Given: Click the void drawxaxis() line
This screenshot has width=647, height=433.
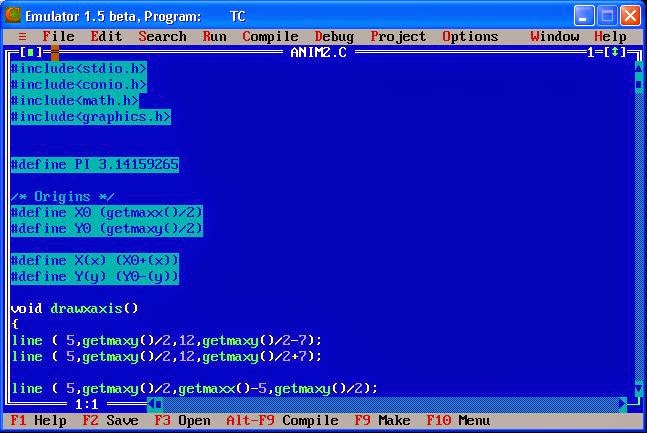Looking at the screenshot, I should 74,308.
